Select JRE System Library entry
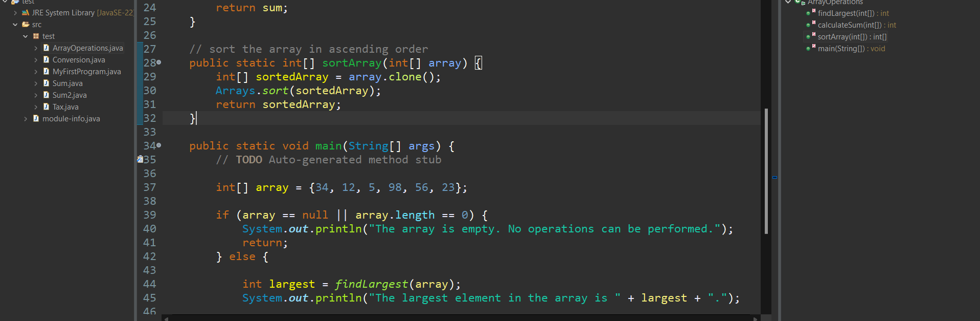 tap(83, 13)
